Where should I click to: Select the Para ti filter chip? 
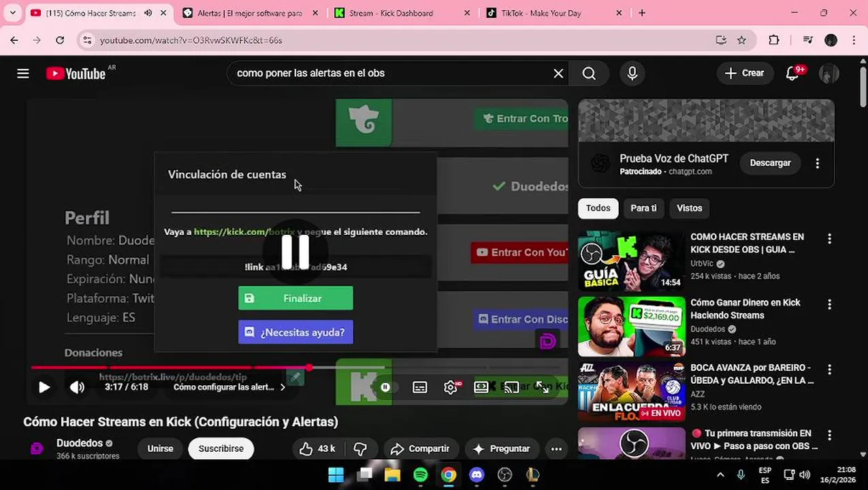click(x=643, y=208)
